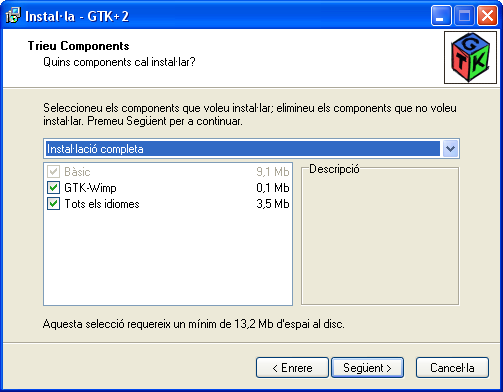Viewport: 503px width, 392px height.
Task: Minimize the installer window
Action: [441, 16]
